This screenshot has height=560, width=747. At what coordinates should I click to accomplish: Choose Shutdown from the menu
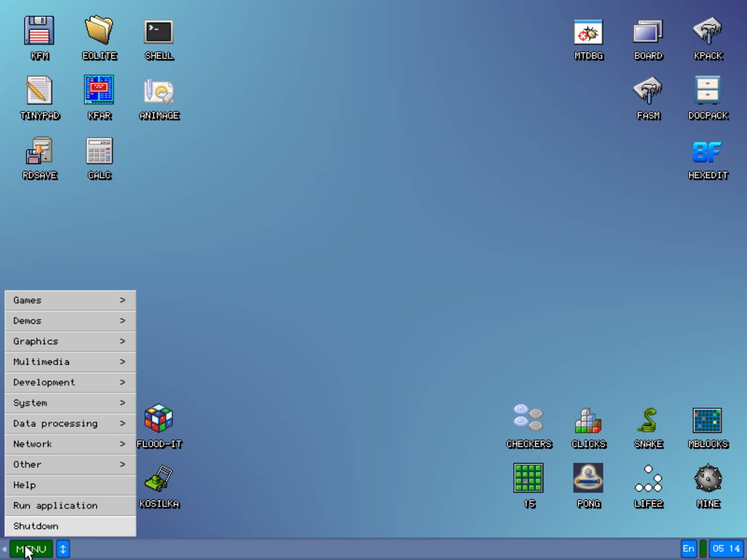click(x=71, y=526)
